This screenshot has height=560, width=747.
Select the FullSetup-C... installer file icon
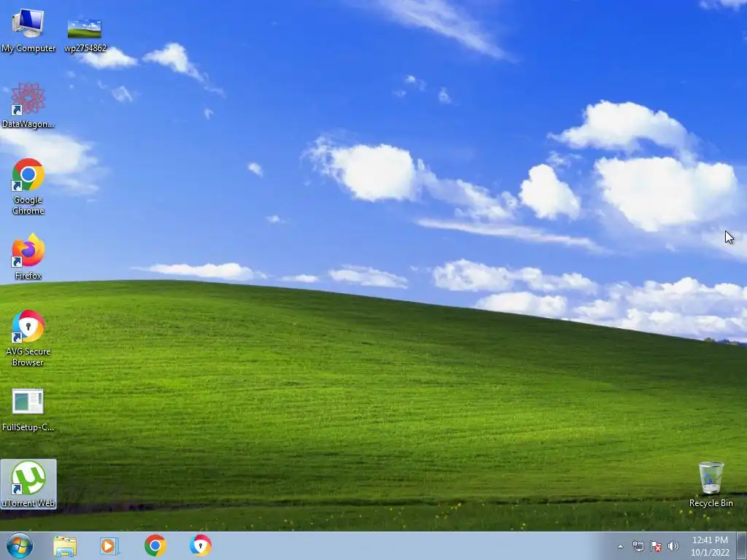click(x=28, y=410)
